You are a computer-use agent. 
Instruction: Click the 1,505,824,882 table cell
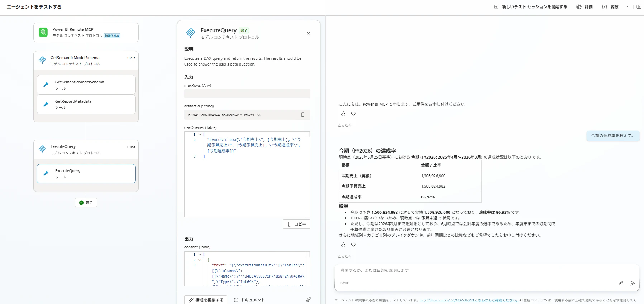[x=433, y=186]
